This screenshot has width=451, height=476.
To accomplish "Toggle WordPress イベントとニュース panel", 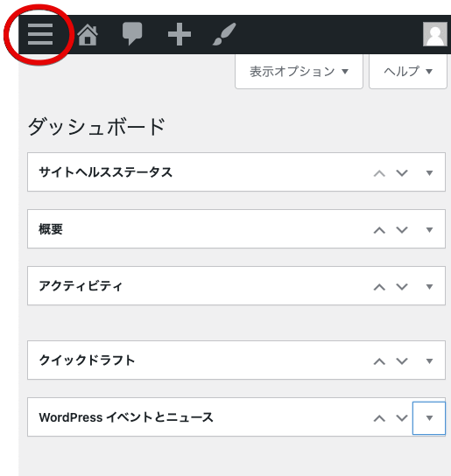I will [429, 418].
